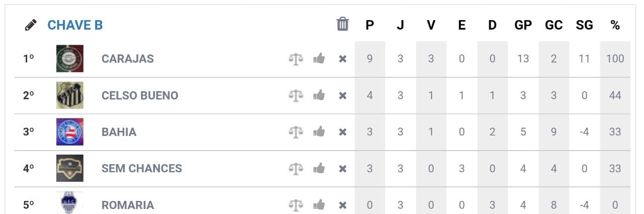The width and height of the screenshot is (644, 214).
Task: Click the thumbs-up icon for ROMARIA
Action: (x=319, y=205)
